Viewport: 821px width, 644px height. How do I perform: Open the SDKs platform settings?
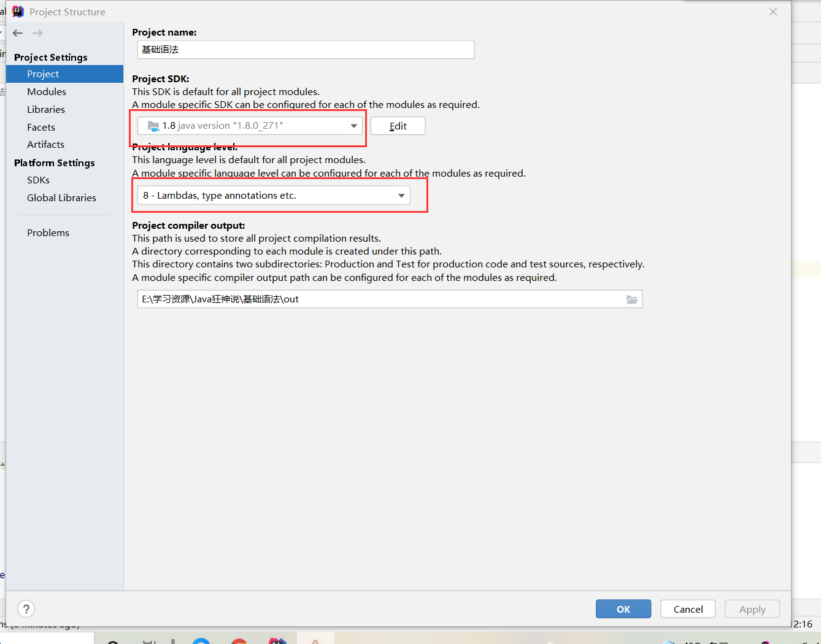tap(38, 180)
